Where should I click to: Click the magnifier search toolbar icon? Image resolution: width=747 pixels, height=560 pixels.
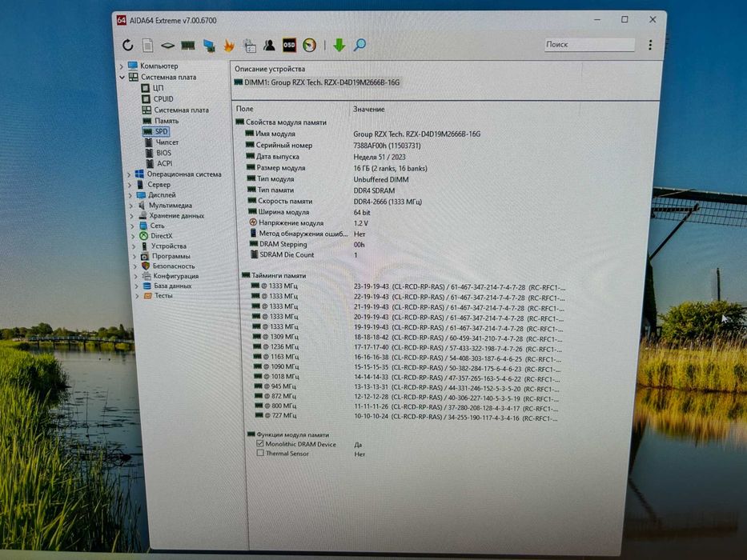(359, 46)
